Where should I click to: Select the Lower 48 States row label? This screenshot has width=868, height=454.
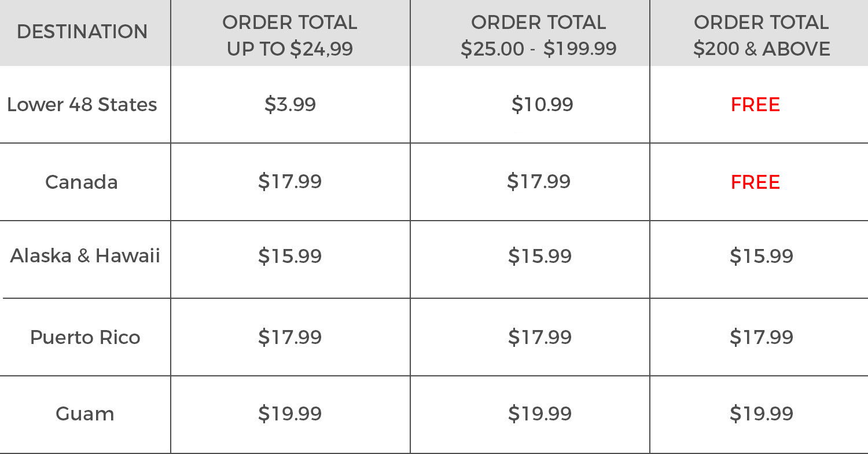pos(82,105)
